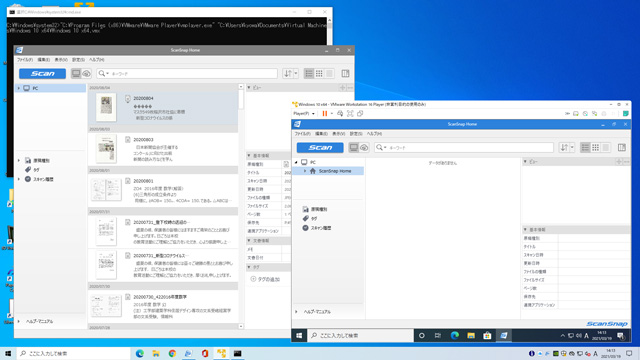Open the ファイル menu in left ScanSnap window

(x=25, y=60)
